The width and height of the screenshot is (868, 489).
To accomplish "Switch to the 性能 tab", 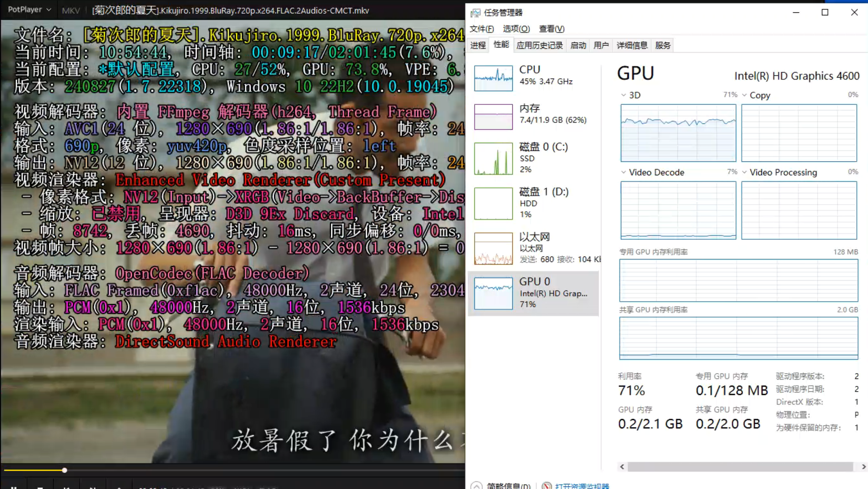I will pos(501,44).
